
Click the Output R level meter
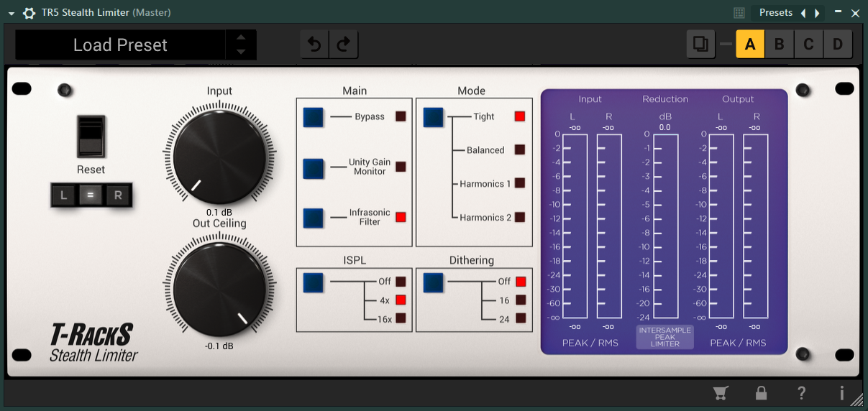click(755, 226)
